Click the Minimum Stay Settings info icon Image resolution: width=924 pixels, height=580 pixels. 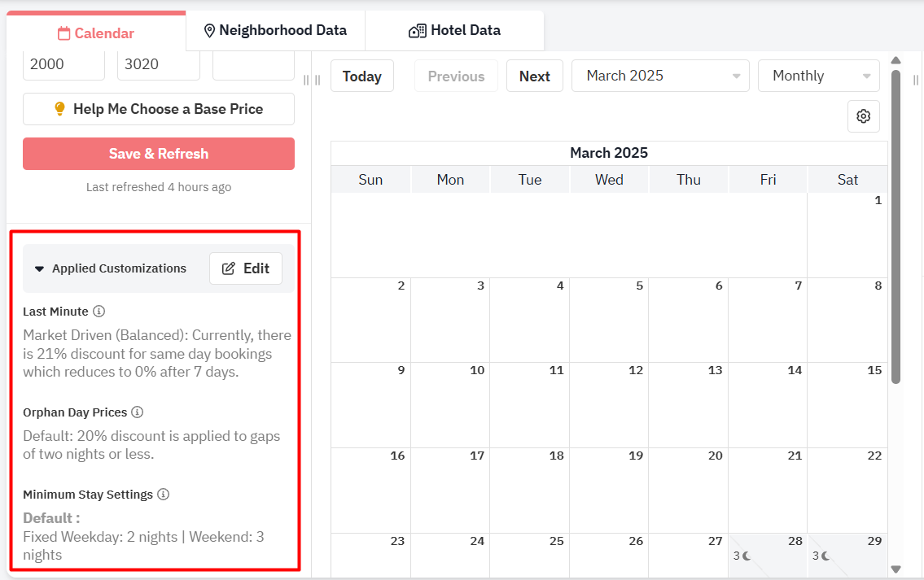[163, 495]
